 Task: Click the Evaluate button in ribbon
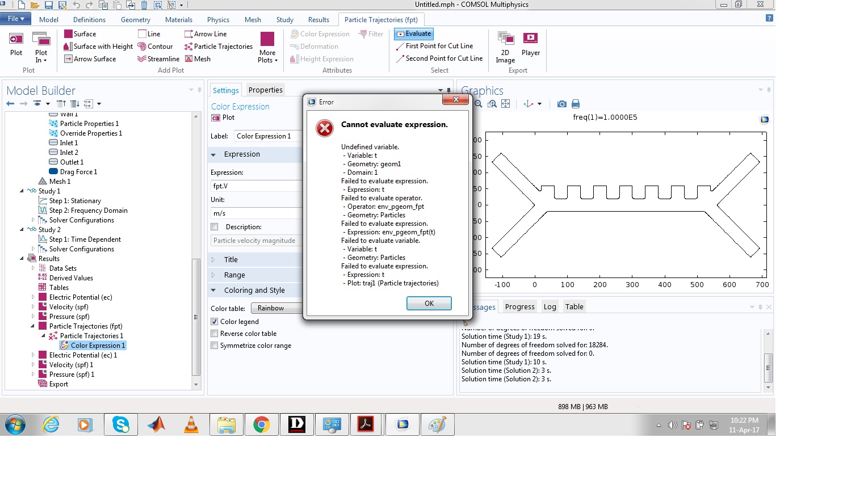414,34
